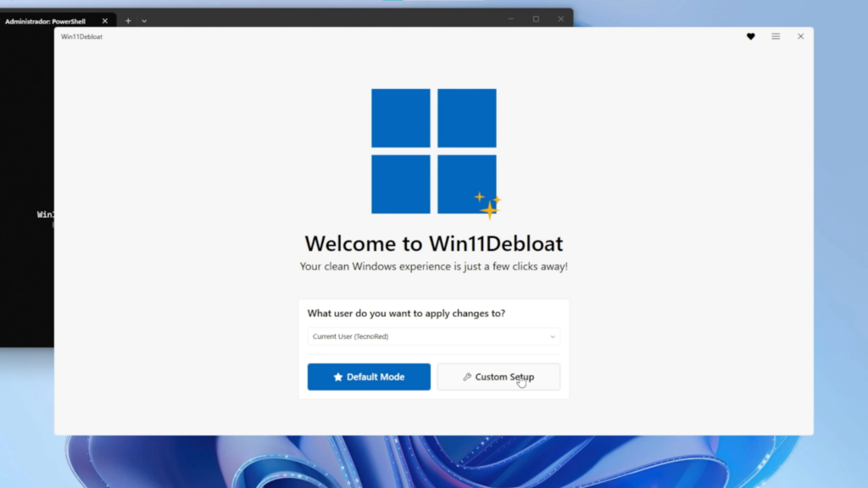This screenshot has width=868, height=488.
Task: Open the Current User (TecnoRed) dropdown
Action: [433, 336]
